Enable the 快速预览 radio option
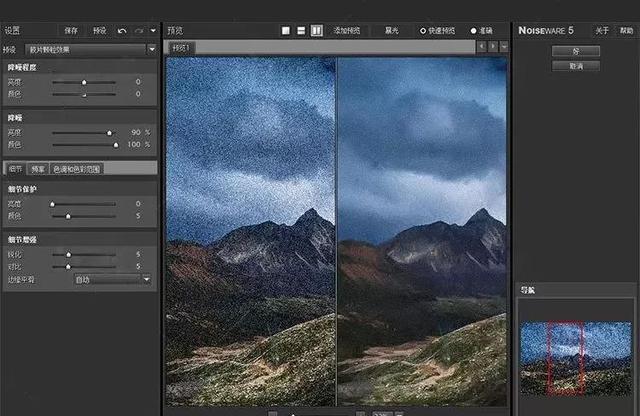This screenshot has height=416, width=640. [x=423, y=31]
